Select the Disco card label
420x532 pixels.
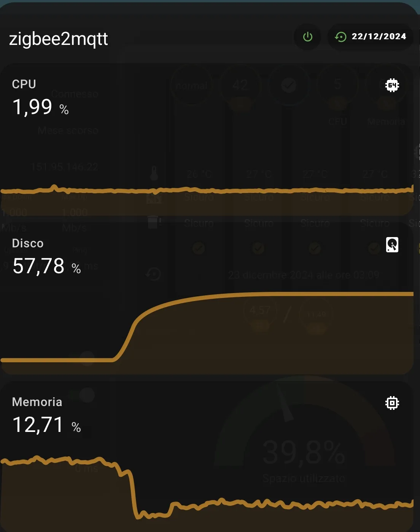click(x=28, y=244)
